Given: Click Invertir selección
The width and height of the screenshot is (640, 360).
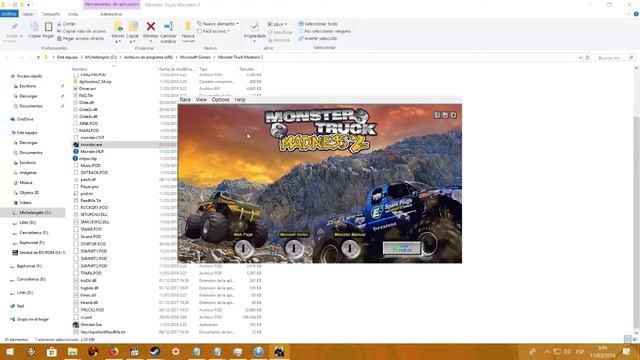Looking at the screenshot, I should (318, 38).
